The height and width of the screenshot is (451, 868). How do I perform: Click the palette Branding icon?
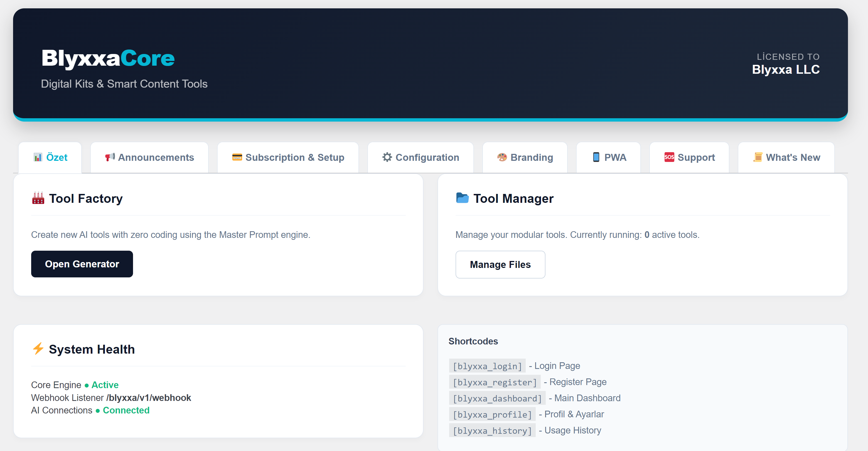pyautogui.click(x=502, y=157)
